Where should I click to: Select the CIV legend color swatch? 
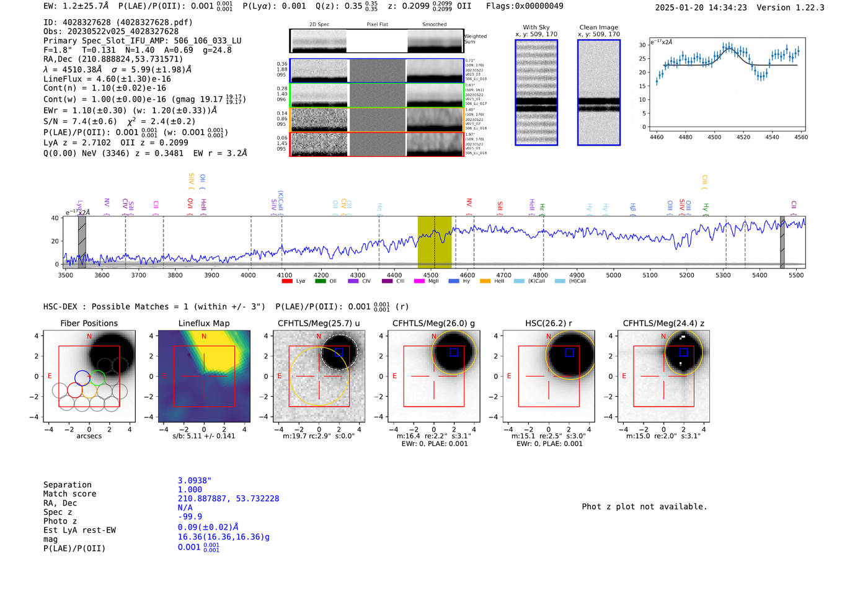coord(353,281)
